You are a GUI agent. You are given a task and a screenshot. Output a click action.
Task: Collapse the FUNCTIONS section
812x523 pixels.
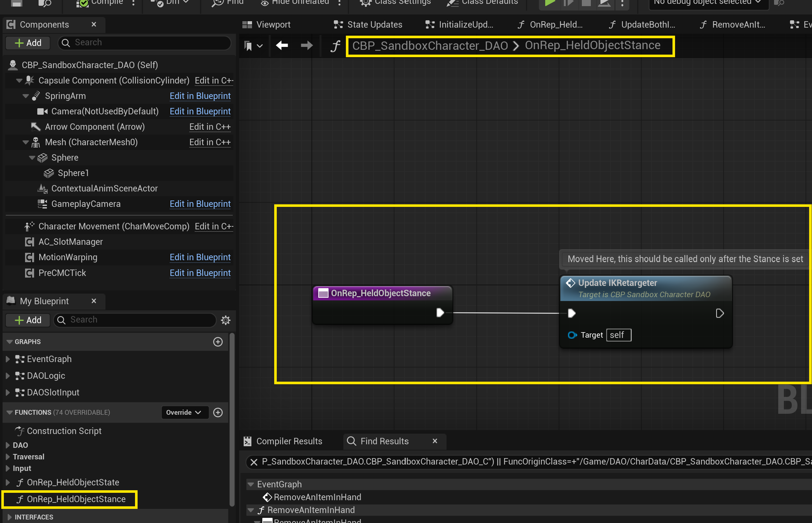point(10,412)
